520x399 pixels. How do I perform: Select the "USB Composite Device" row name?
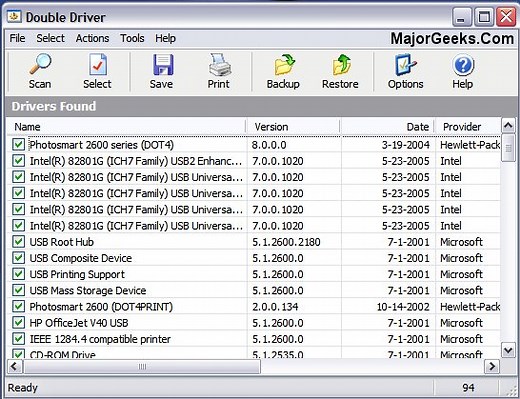coord(81,258)
